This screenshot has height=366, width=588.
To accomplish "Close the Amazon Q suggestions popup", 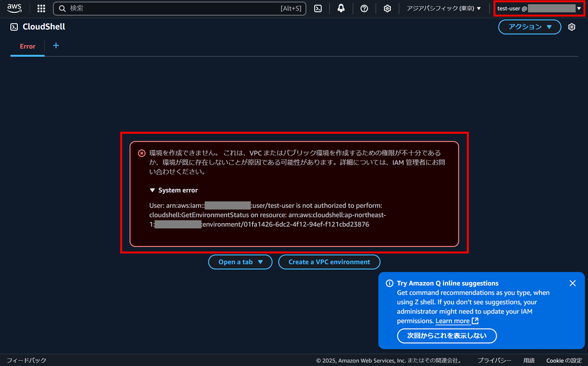I will (572, 283).
